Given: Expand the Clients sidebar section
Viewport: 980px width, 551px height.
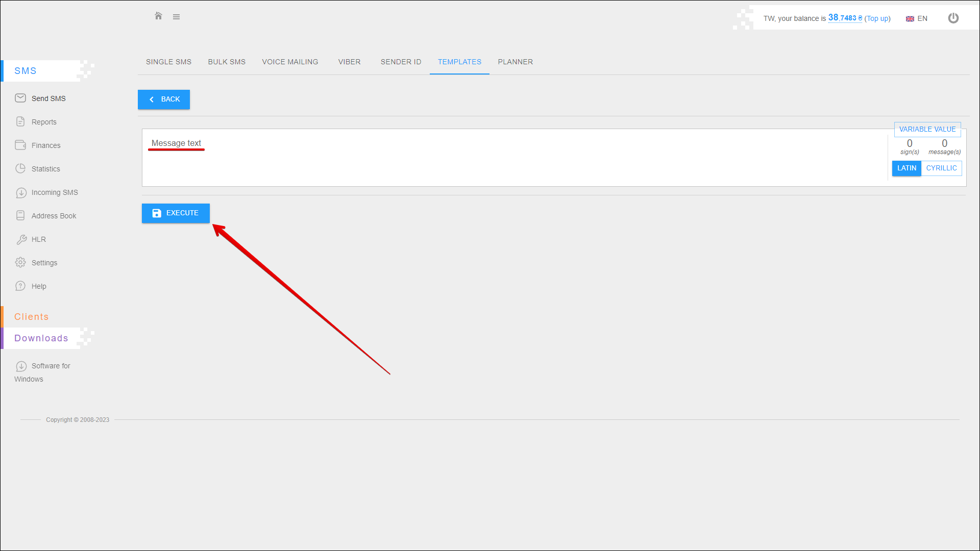Looking at the screenshot, I should click(x=32, y=317).
